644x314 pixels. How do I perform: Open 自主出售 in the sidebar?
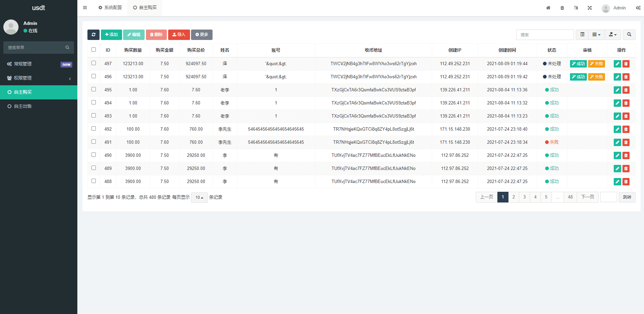click(x=23, y=106)
